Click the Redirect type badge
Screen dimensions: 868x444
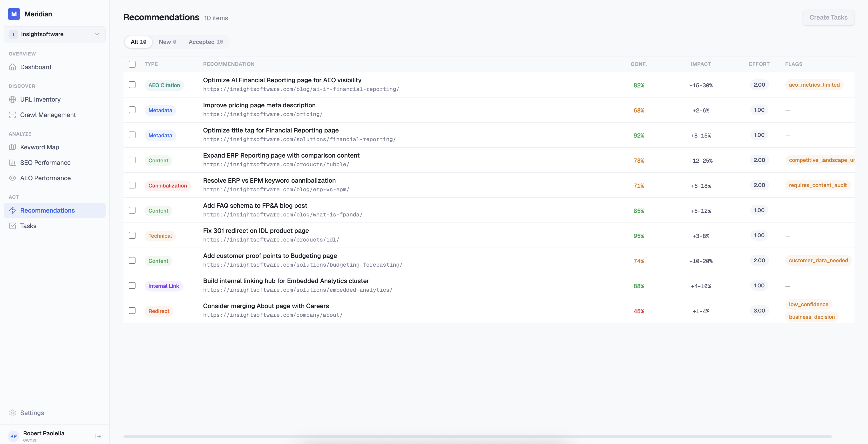coord(159,312)
